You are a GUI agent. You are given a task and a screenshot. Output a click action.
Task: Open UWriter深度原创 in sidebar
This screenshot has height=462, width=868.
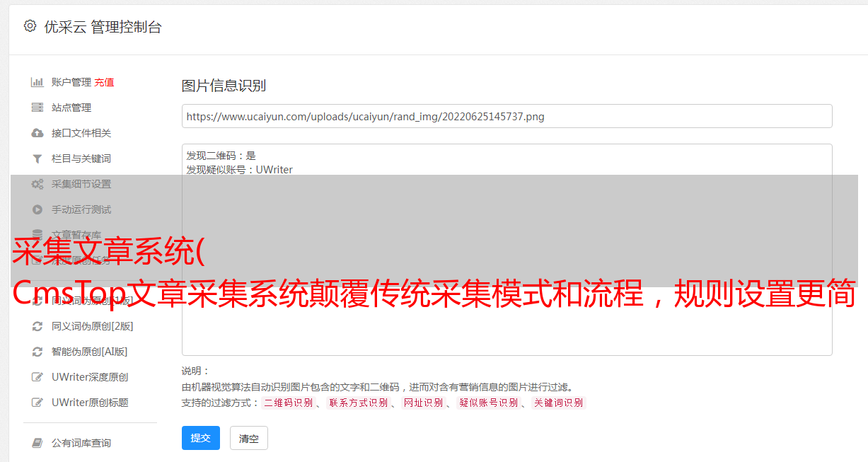(x=90, y=377)
